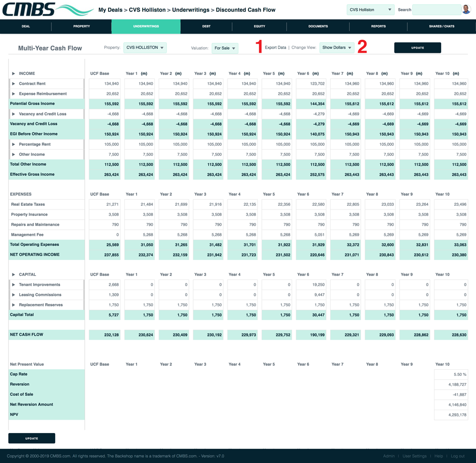This screenshot has height=463, width=476.
Task: Click the Expense Reimbursement Year 2 cell
Action: (174, 93)
